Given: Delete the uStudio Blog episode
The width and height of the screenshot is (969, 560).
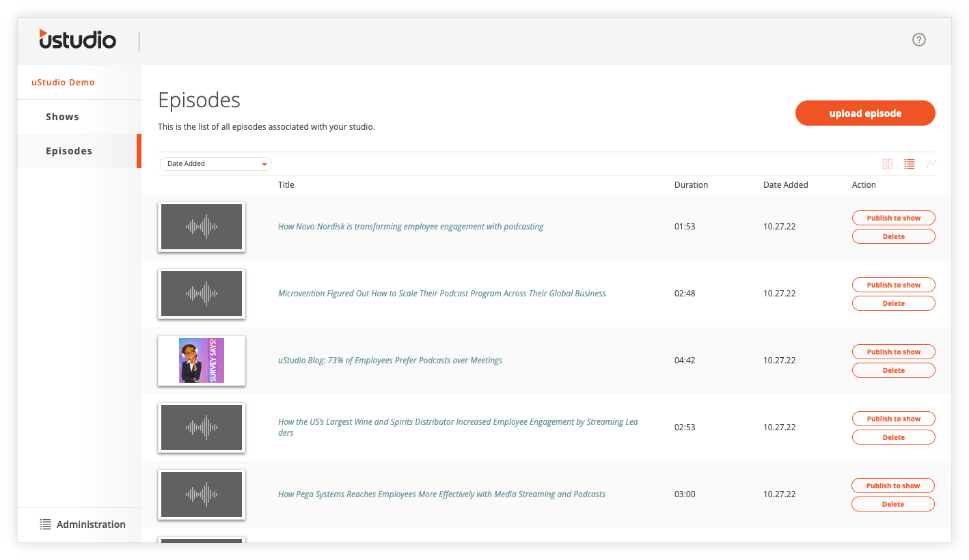Looking at the screenshot, I should point(894,370).
